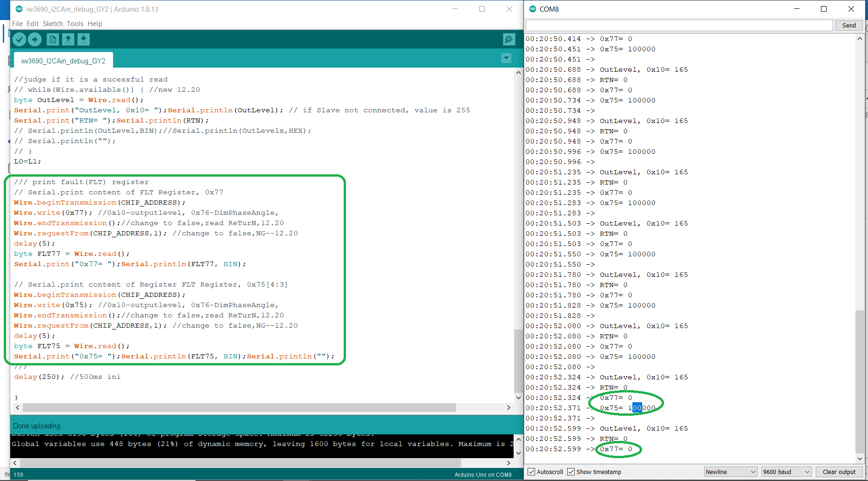Click the code editor vertical scrollbar thumb
The width and height of the screenshot is (868, 481).
(518, 361)
